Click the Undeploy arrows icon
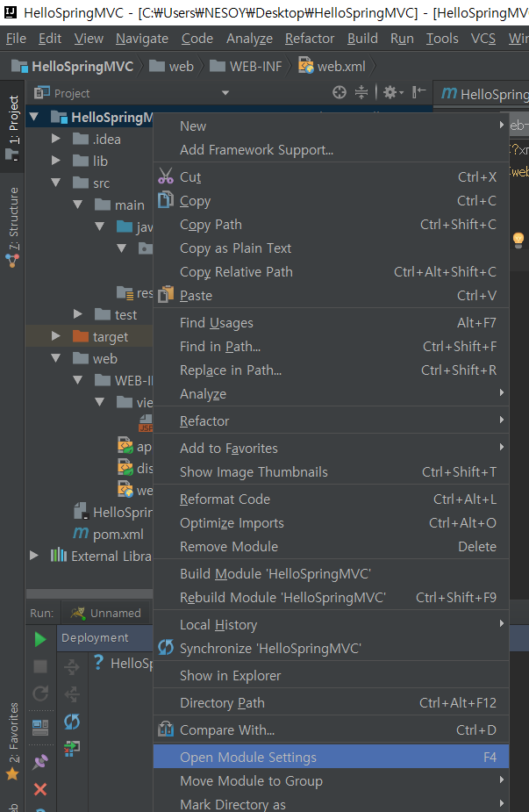 (x=72, y=693)
